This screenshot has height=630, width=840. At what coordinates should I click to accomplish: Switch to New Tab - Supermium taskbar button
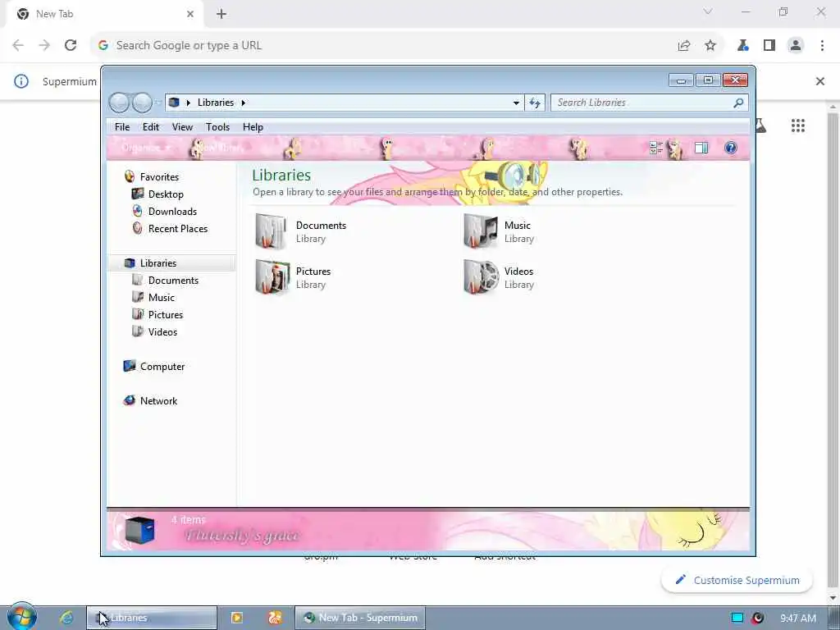coord(360,618)
